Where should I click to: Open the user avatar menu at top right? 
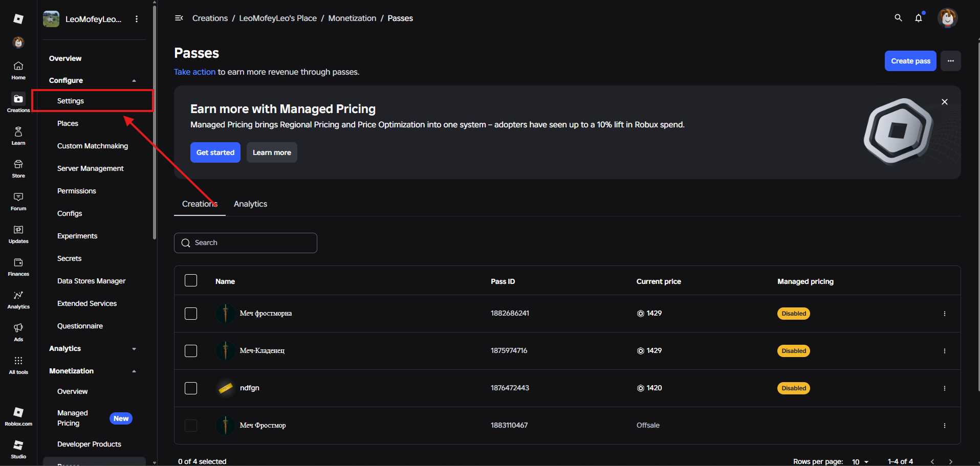click(948, 18)
